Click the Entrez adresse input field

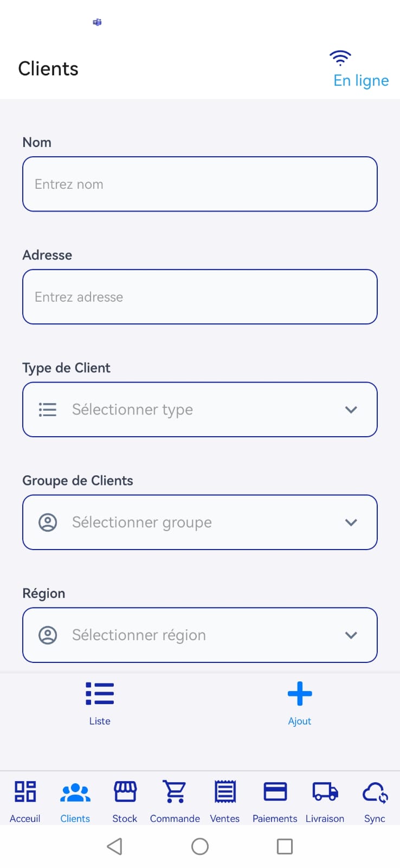pos(199,297)
